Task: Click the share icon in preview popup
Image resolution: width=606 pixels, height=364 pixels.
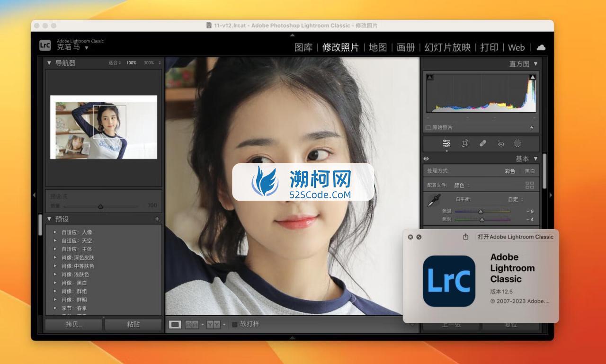Action: point(465,237)
